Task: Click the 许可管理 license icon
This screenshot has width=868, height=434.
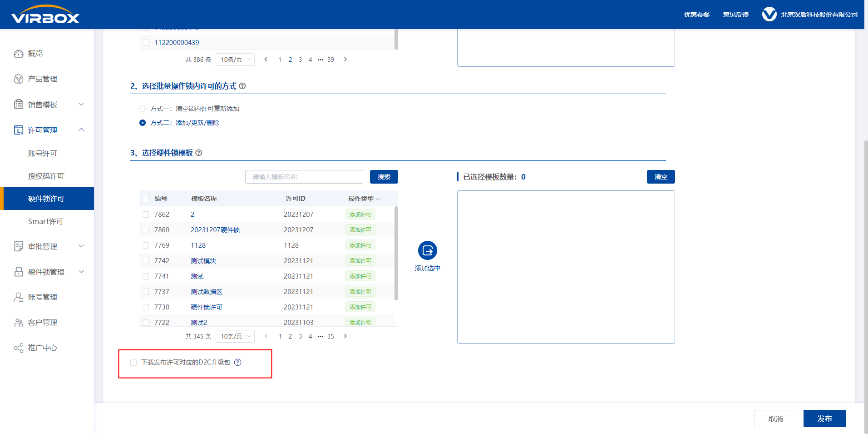Action: (x=19, y=130)
